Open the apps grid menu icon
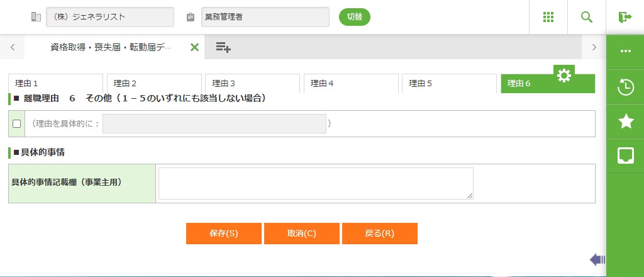Screen dimensions: 644x277 (x=548, y=17)
